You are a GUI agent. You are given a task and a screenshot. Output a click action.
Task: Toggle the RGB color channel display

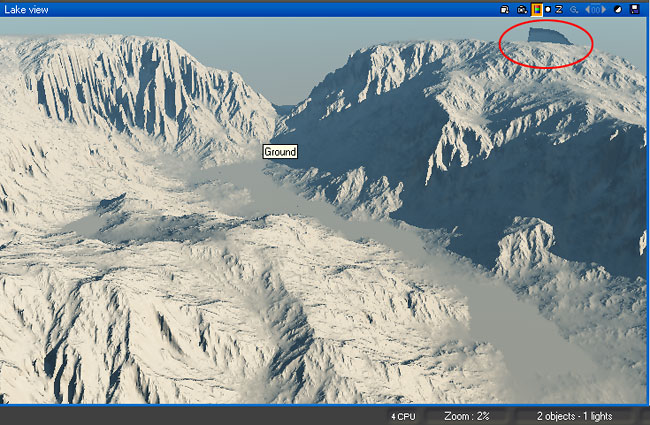pos(536,9)
